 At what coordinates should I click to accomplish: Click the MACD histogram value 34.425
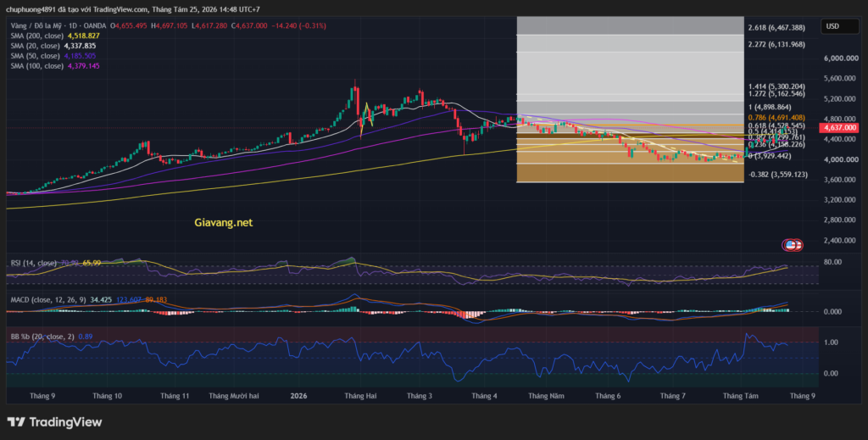pyautogui.click(x=101, y=299)
